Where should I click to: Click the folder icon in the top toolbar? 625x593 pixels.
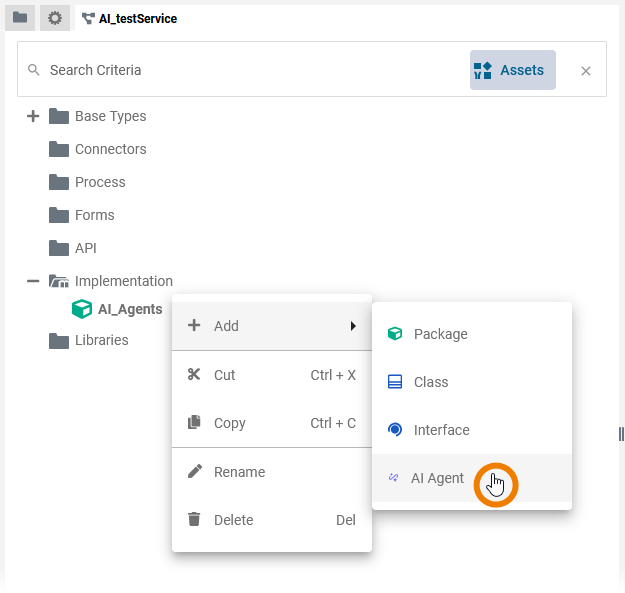coord(20,18)
